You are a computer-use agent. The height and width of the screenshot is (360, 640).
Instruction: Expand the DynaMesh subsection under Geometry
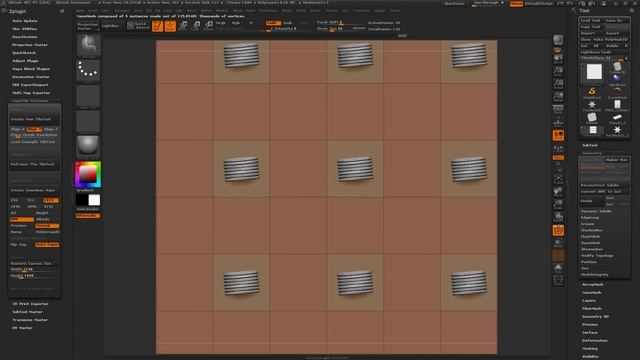[x=591, y=243]
